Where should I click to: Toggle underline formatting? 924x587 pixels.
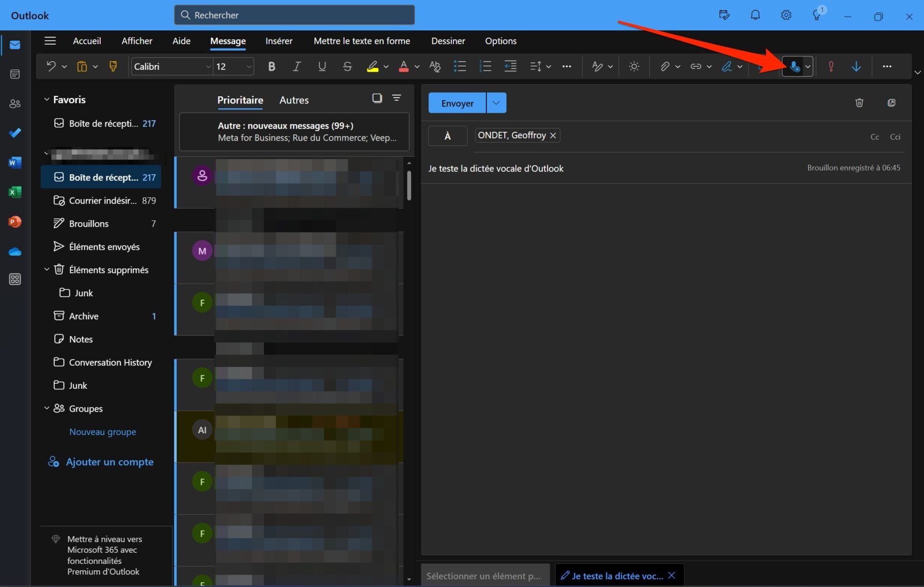pos(322,66)
